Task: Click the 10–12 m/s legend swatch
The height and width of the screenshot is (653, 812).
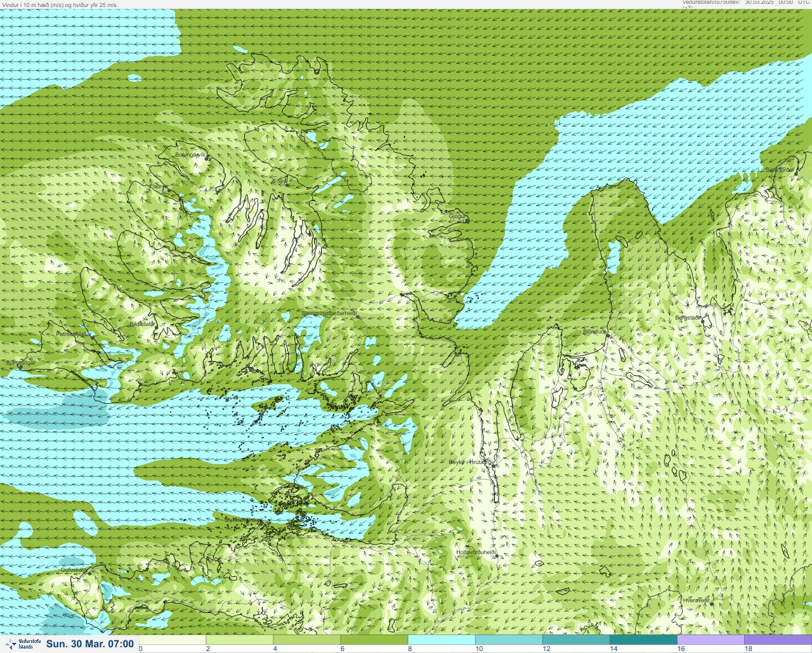Action: coord(509,640)
